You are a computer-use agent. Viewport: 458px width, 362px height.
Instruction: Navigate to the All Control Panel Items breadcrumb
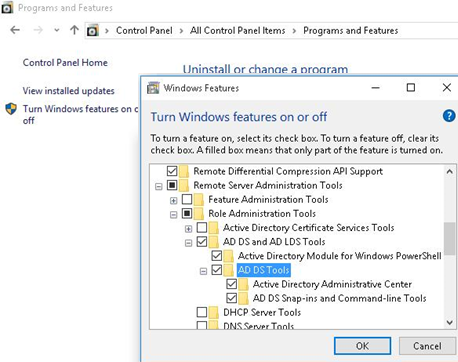point(238,31)
